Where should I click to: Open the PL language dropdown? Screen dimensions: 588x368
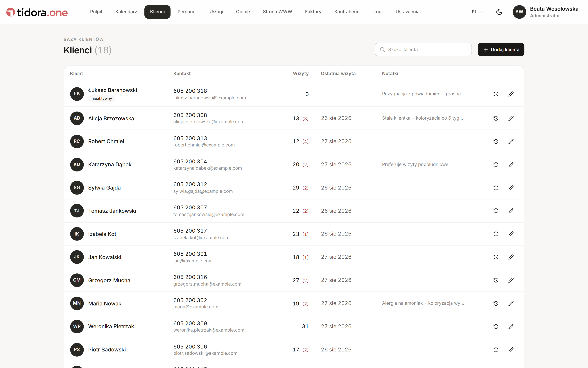[477, 12]
